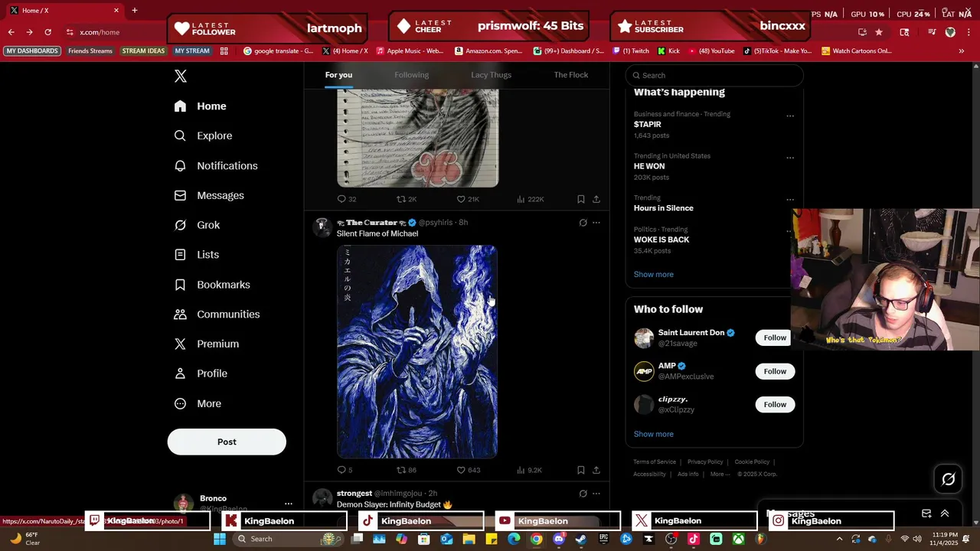
Task: Select the For you tab
Action: point(338,75)
